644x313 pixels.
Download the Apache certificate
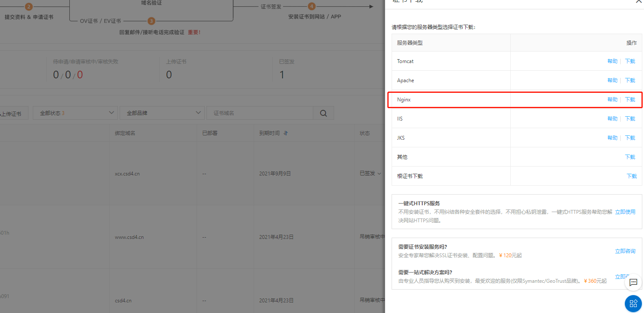click(630, 80)
